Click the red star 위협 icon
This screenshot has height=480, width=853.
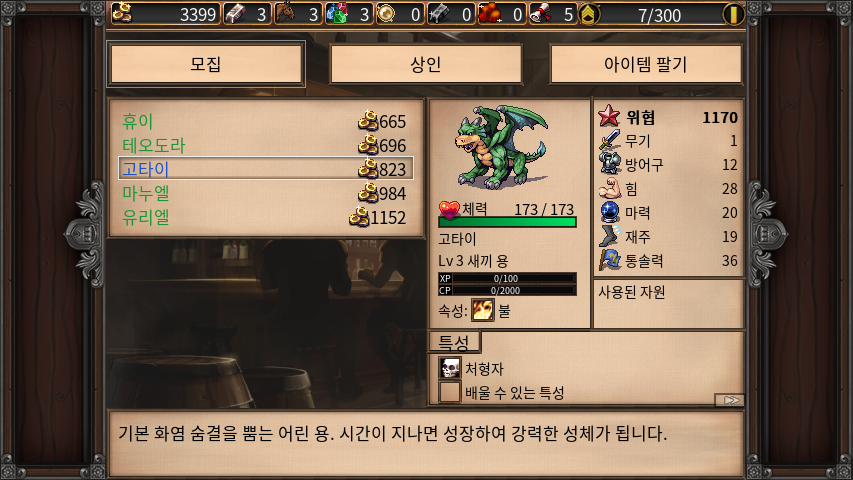(x=609, y=116)
